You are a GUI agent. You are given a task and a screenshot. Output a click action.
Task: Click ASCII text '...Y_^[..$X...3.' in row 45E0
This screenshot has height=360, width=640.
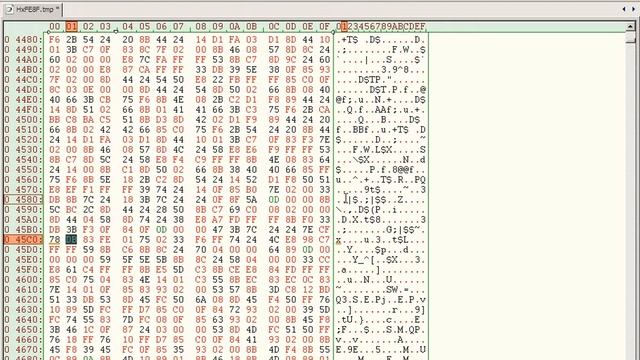pos(381,260)
